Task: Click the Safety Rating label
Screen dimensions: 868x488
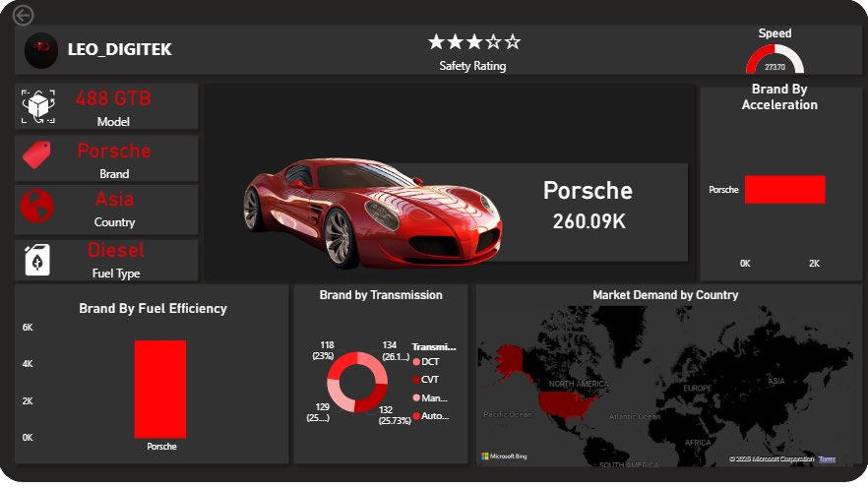Action: (472, 66)
